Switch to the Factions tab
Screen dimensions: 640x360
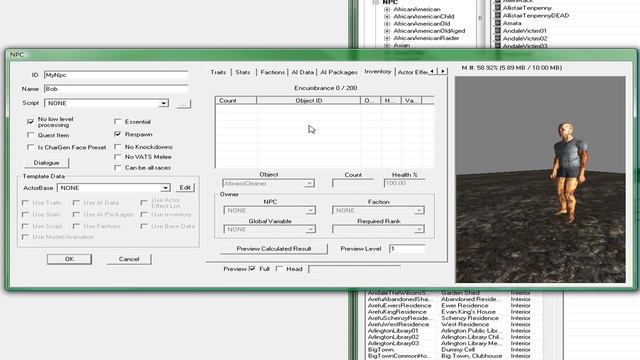pos(272,72)
